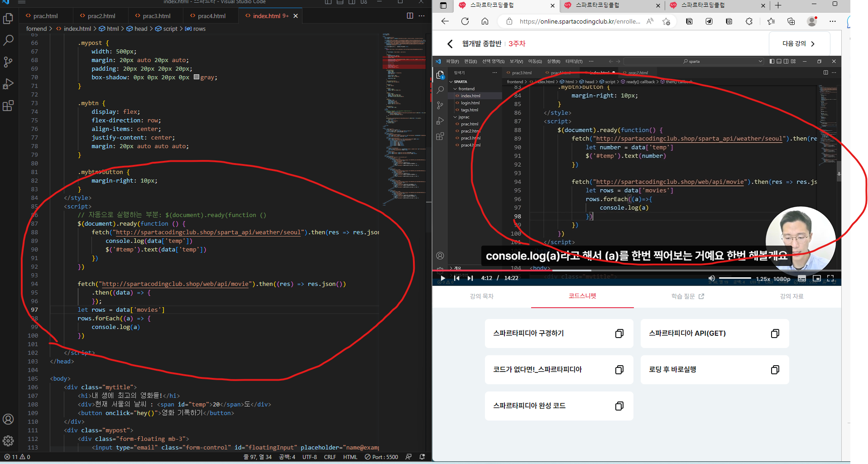Open the browser Extensions puzzle menu

coord(749,21)
